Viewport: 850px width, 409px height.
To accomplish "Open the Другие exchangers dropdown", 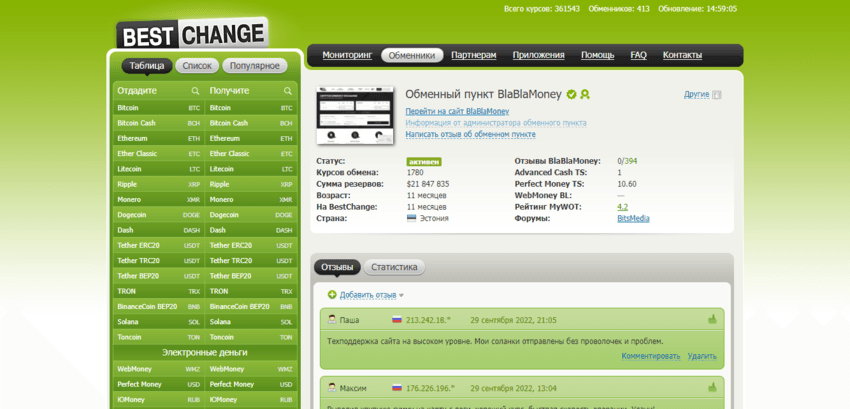I will (696, 94).
